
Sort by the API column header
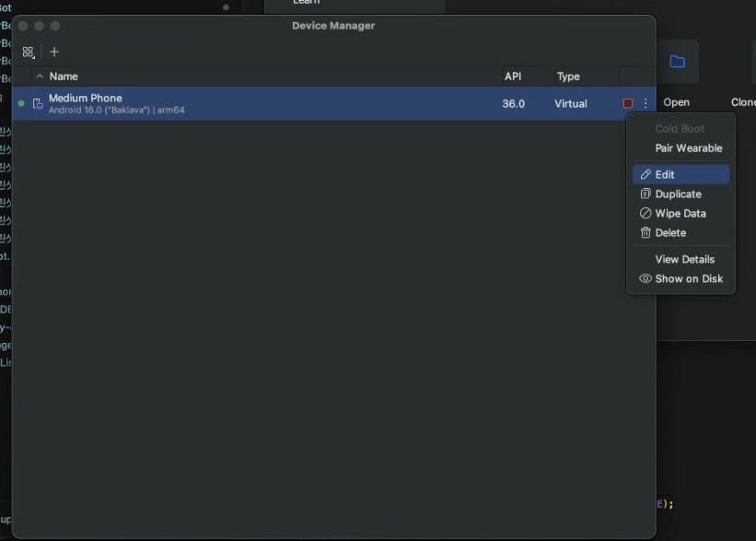pos(513,76)
